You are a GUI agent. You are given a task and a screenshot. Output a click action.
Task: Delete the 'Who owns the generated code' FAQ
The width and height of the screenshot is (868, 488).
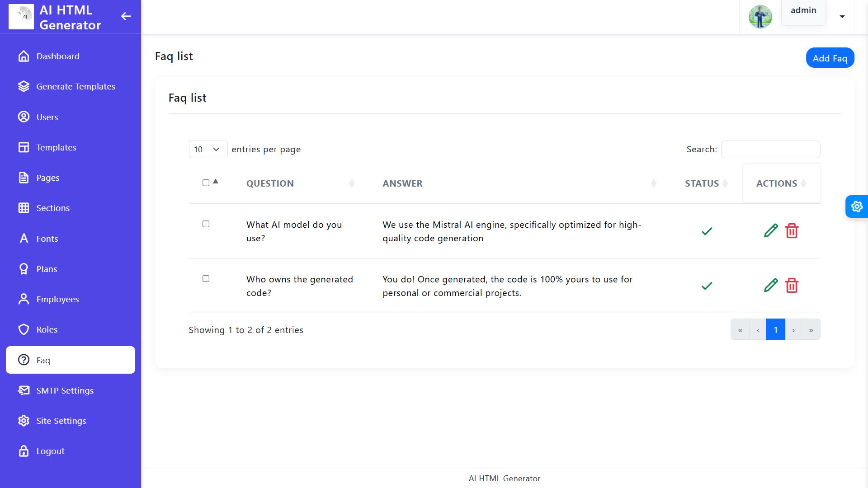(x=792, y=286)
